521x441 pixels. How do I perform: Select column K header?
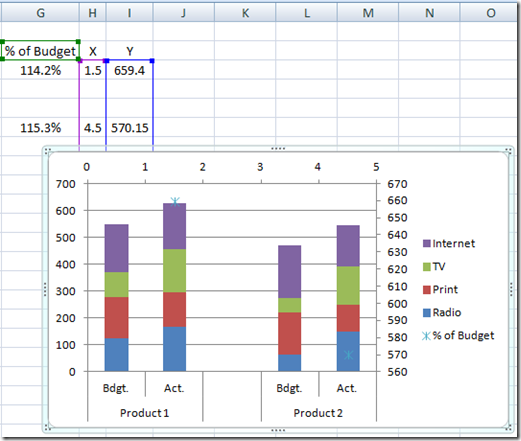[245, 13]
